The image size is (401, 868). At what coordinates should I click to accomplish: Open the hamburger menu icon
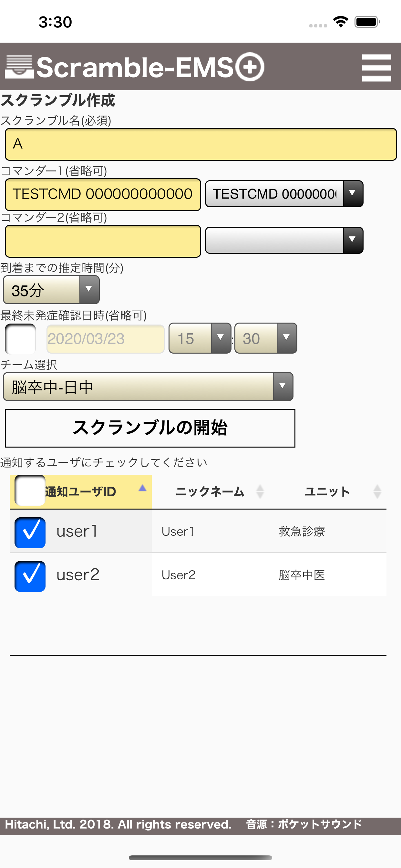click(x=376, y=68)
